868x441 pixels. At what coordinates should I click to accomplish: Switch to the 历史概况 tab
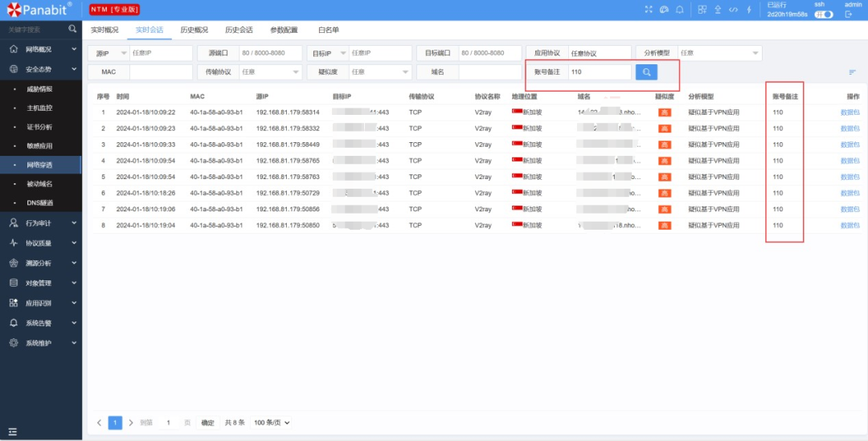click(194, 30)
